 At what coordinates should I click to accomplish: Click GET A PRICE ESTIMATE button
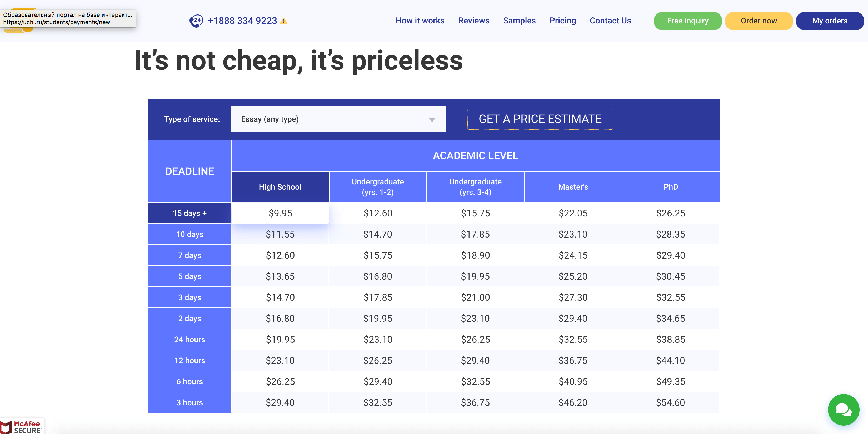coord(540,119)
